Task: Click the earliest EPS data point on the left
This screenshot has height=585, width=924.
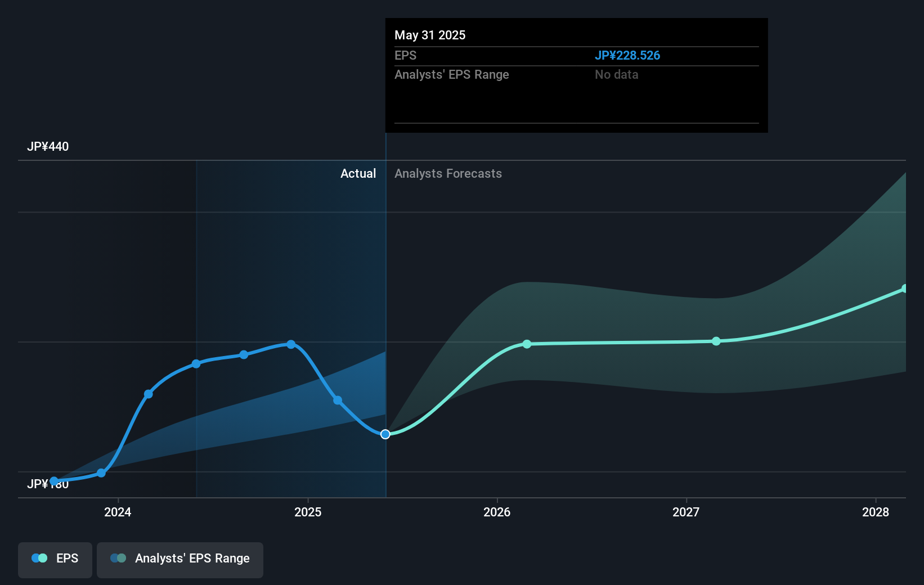Action: tap(55, 480)
